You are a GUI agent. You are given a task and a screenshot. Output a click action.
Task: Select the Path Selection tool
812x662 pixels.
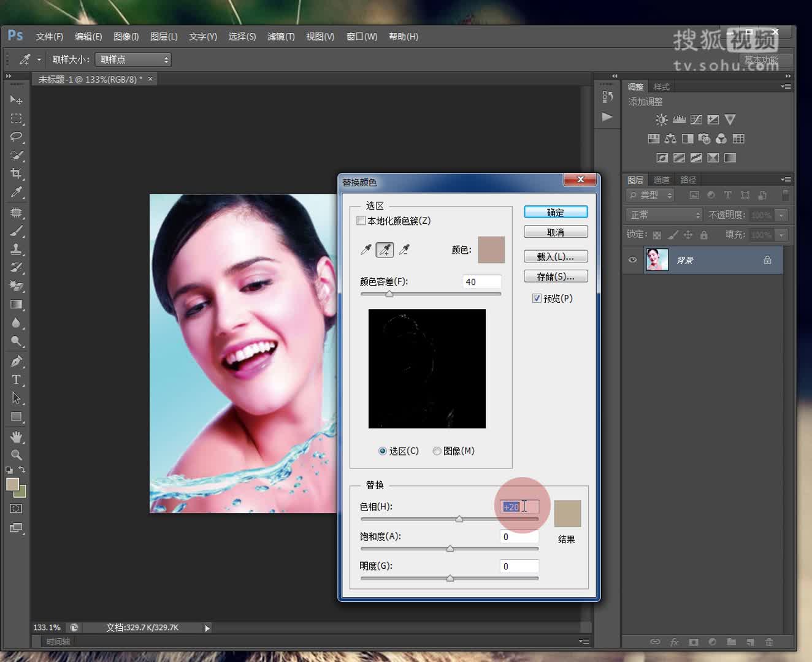16,398
